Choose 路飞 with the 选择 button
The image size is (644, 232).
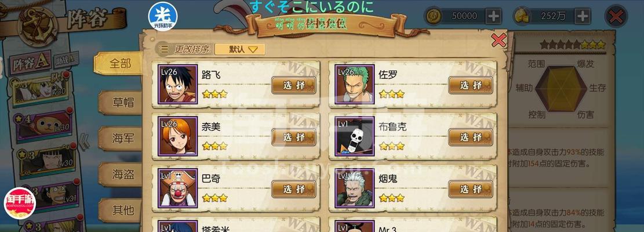click(x=294, y=85)
